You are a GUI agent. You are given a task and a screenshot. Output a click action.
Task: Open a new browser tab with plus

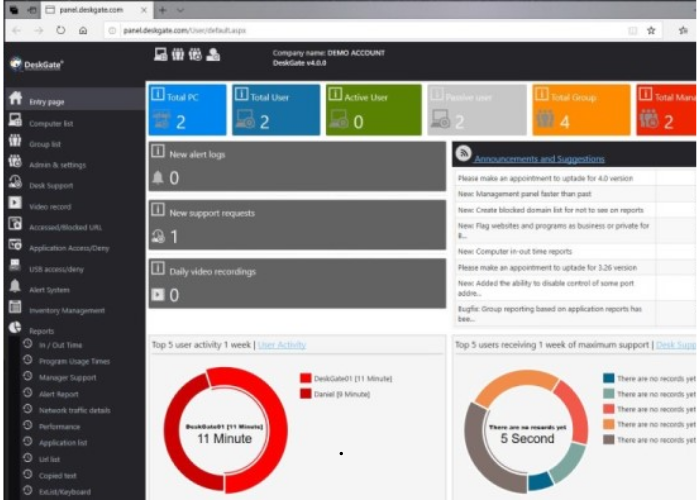(x=162, y=10)
